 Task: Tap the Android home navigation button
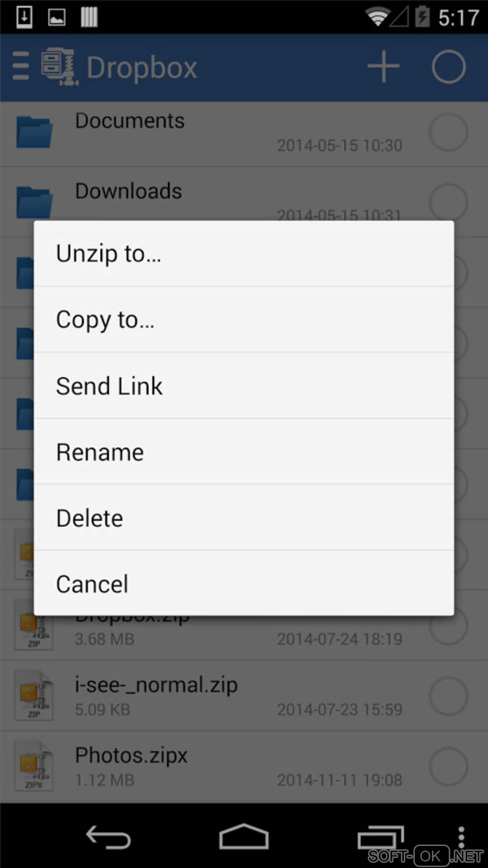[244, 836]
